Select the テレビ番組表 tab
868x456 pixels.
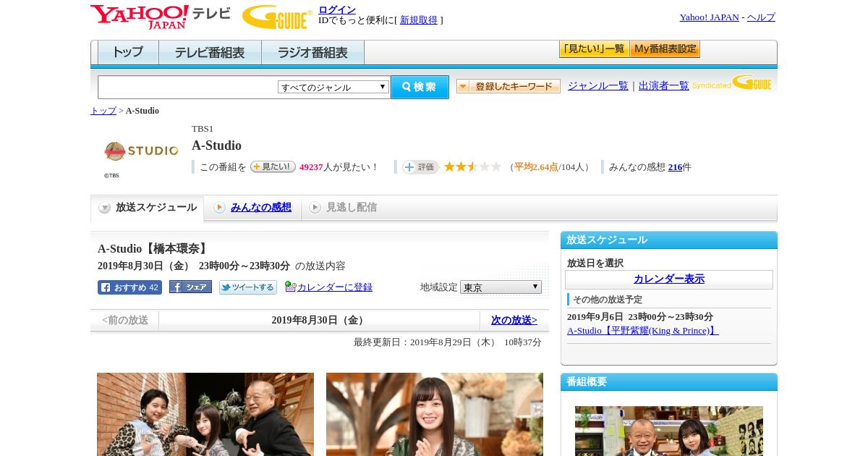tap(210, 53)
